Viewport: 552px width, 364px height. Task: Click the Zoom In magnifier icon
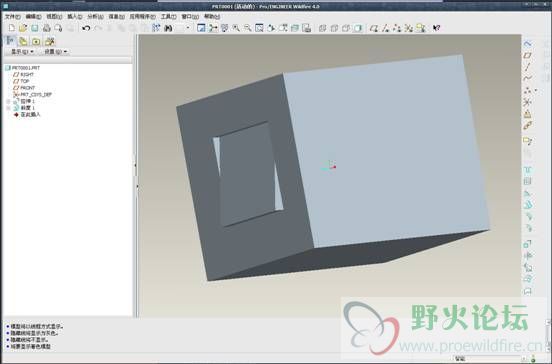236,28
